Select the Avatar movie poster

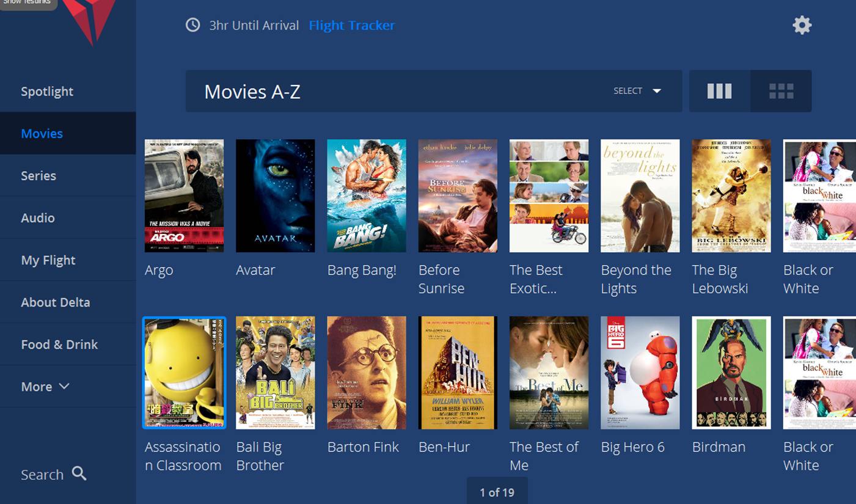point(276,195)
